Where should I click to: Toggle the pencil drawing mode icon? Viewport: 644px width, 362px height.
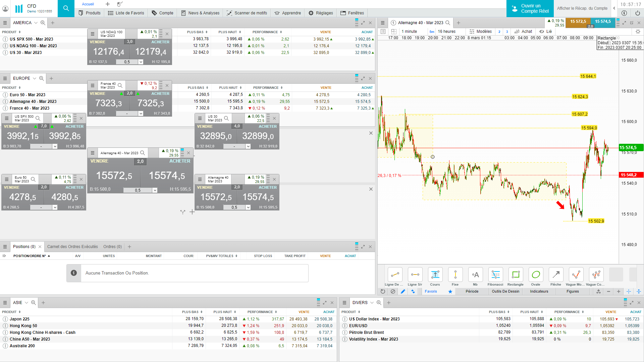click(x=403, y=292)
